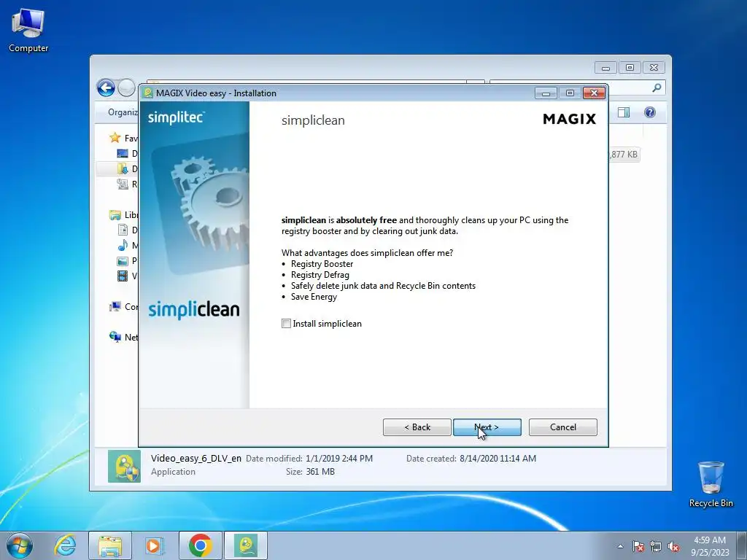The height and width of the screenshot is (560, 747).
Task: Click the Date created 8/14/2020 value
Action: tap(498, 459)
